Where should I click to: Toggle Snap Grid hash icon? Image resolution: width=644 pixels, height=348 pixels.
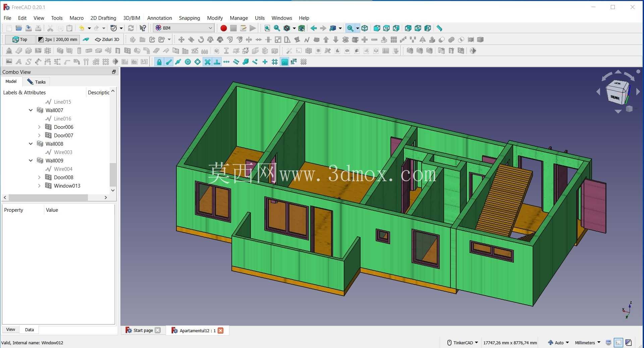click(x=275, y=62)
